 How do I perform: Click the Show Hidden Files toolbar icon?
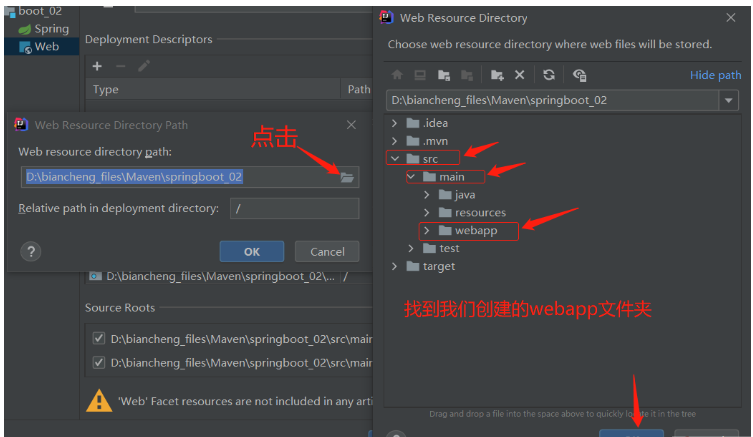pos(579,75)
